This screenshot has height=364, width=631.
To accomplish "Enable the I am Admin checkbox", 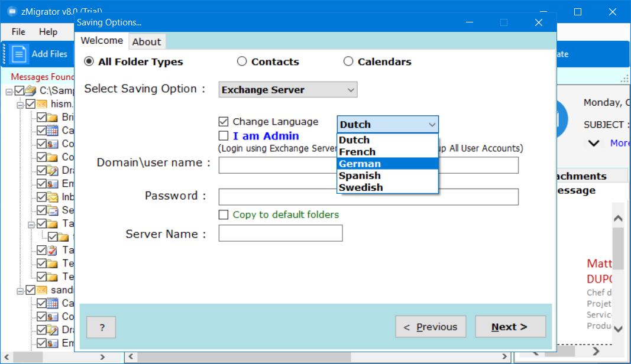I will [224, 135].
